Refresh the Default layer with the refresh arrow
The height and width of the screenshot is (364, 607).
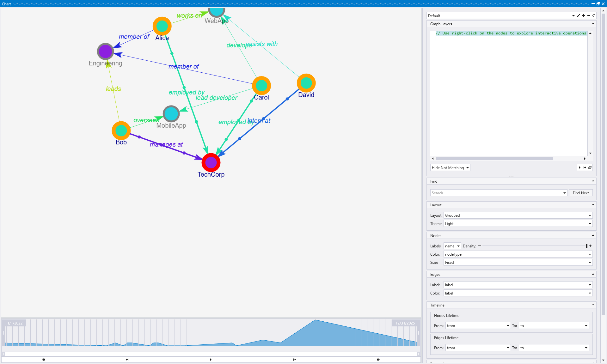(594, 15)
